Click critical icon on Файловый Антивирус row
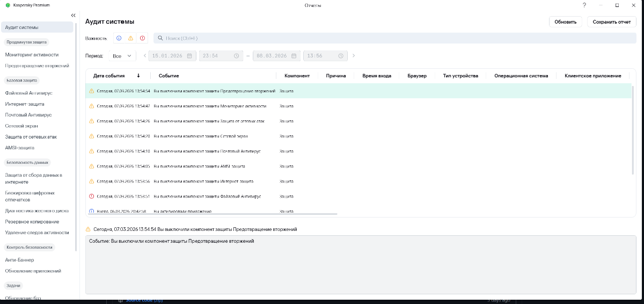The image size is (644, 304). tap(92, 197)
